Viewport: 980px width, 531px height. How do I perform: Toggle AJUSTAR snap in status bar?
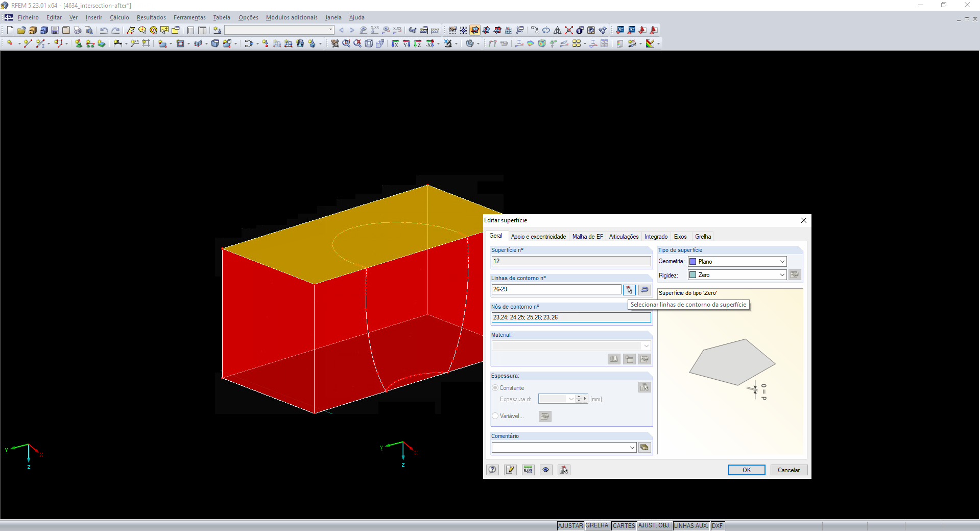[x=570, y=526]
